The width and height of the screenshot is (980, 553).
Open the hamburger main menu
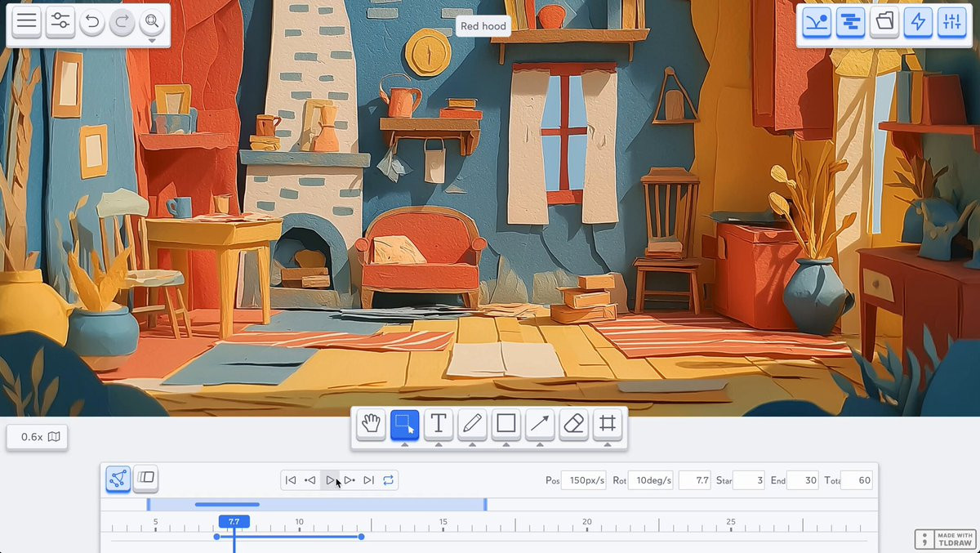pyautogui.click(x=27, y=21)
